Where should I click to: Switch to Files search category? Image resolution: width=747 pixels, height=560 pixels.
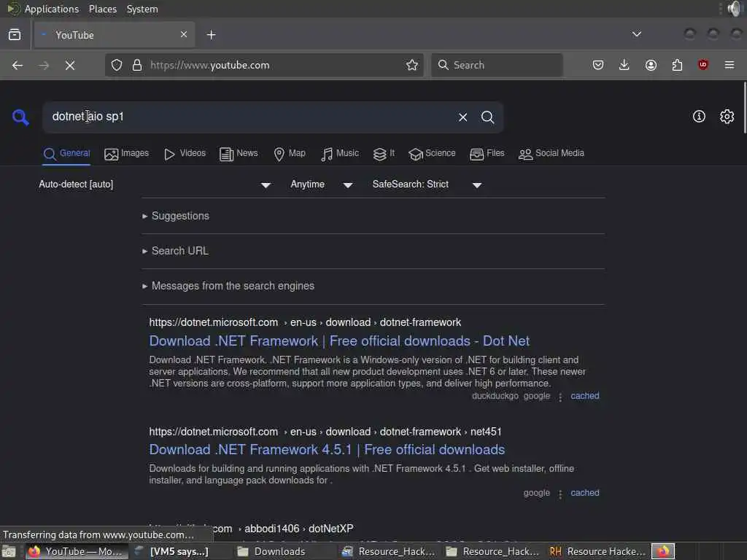coord(487,153)
